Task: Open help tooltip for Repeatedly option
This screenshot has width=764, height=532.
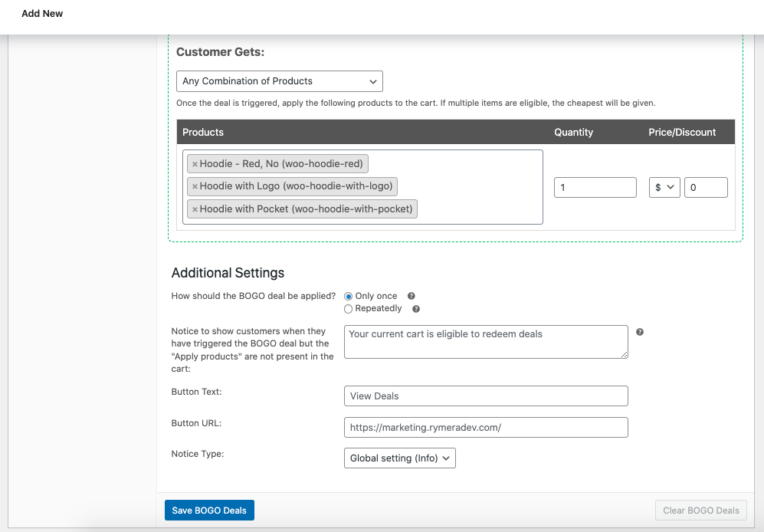Action: [416, 309]
